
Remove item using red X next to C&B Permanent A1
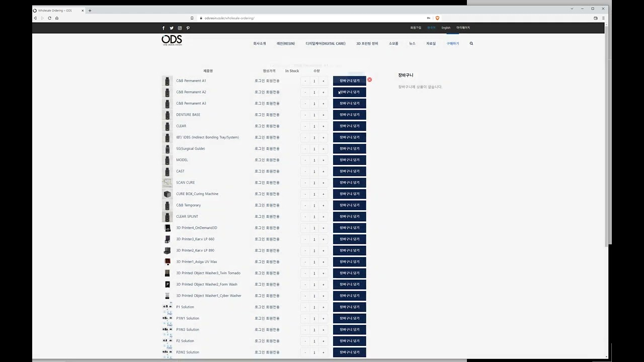(x=369, y=79)
